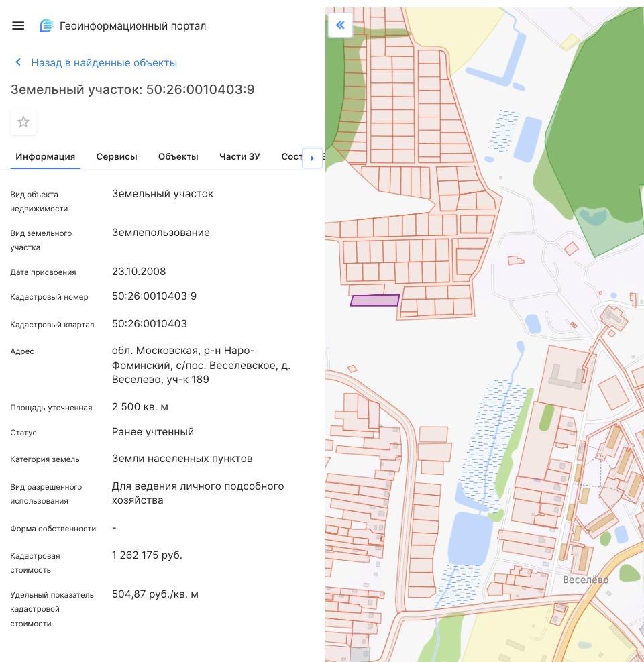Open the partially visible 'Сост' tab
The width and height of the screenshot is (644, 662).
(291, 156)
